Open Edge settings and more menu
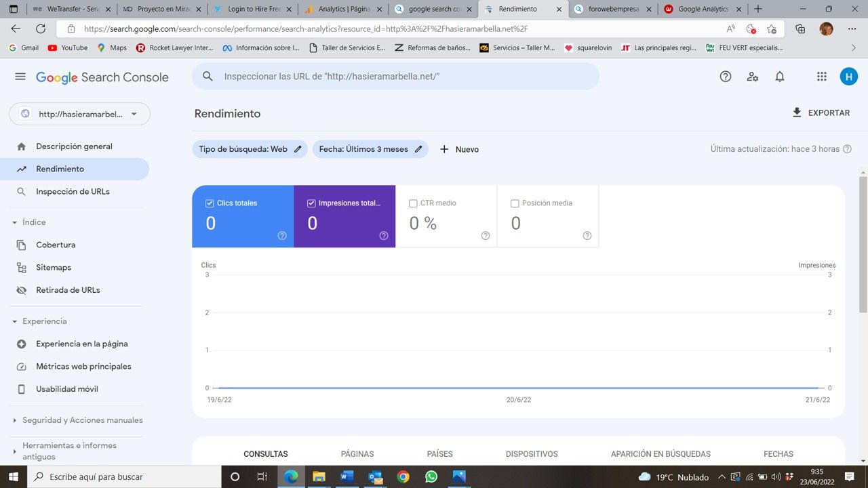 tap(852, 29)
